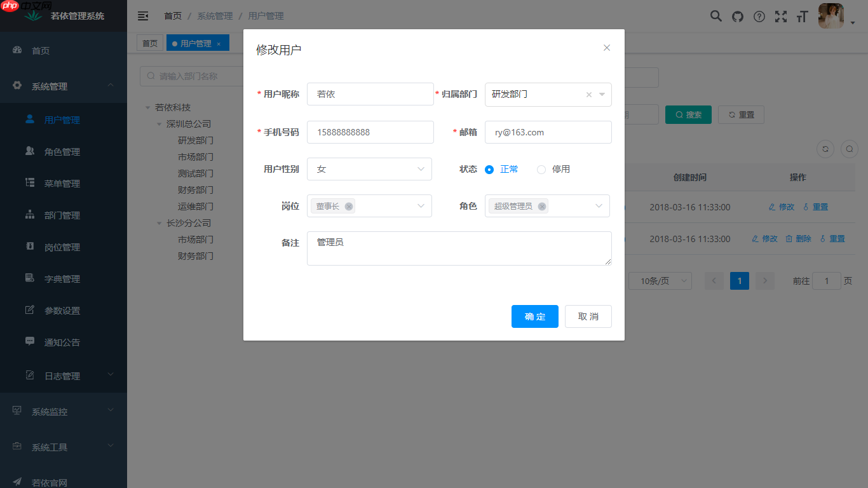Screen dimensions: 868x488
Task: Click the GitHub icon in the top bar
Action: click(x=737, y=16)
